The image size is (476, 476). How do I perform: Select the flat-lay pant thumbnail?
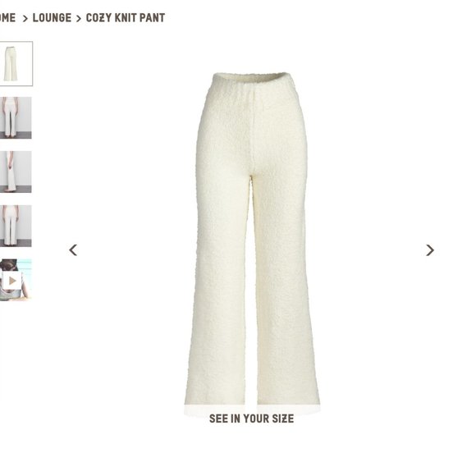16,64
